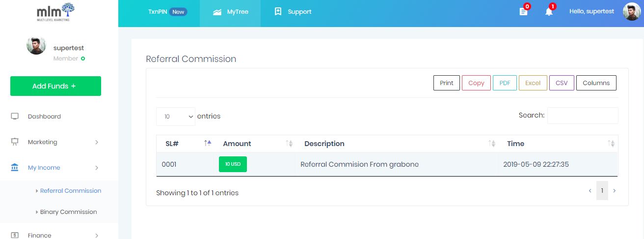The image size is (644, 239).
Task: Expand the Finance sidebar chevron
Action: click(97, 235)
